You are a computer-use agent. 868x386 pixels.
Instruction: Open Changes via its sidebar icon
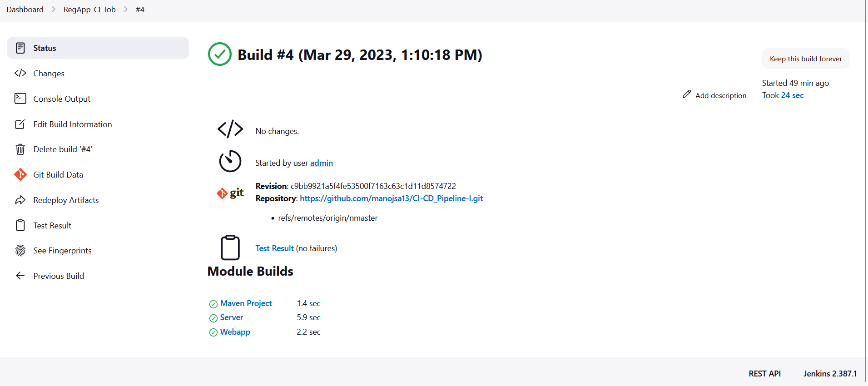(x=20, y=73)
